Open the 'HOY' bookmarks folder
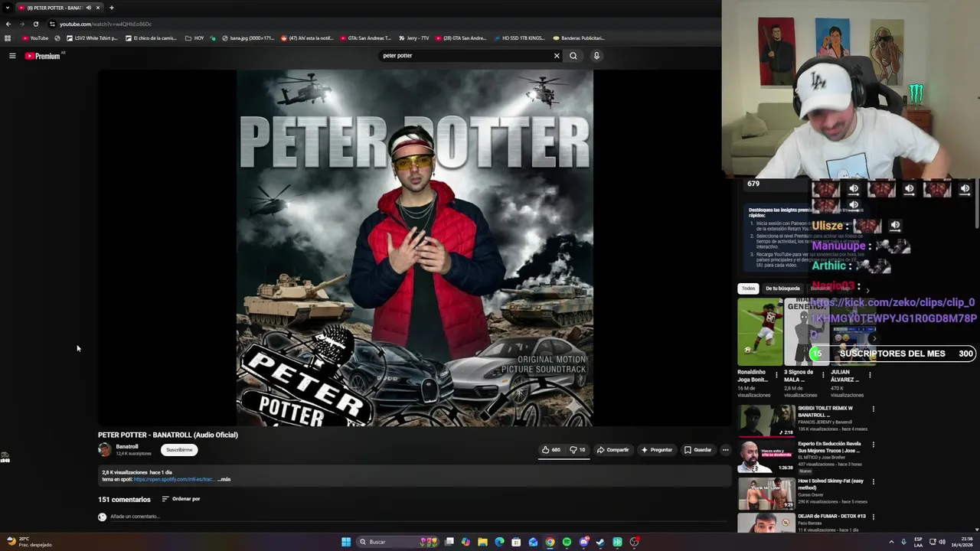 [x=194, y=38]
